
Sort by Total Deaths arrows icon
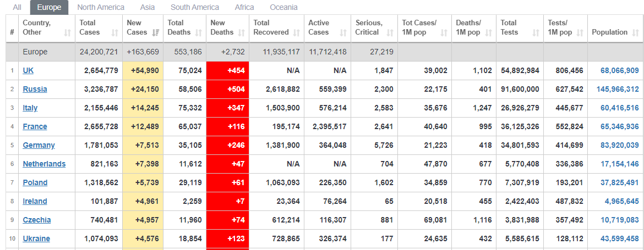pos(199,33)
